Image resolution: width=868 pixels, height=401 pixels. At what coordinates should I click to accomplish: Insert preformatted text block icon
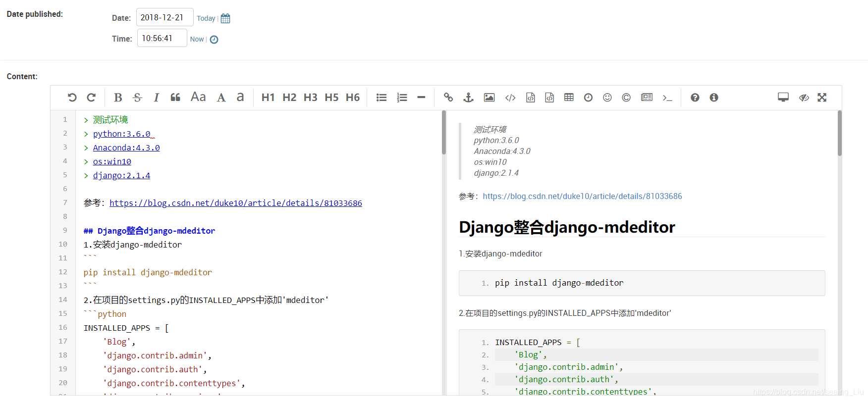pyautogui.click(x=531, y=98)
